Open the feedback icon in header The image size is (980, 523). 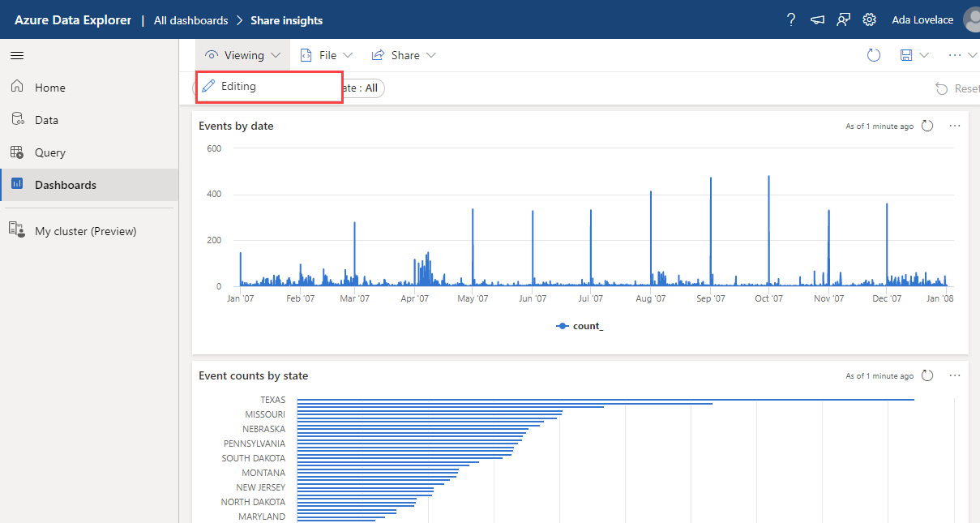pyautogui.click(x=843, y=19)
